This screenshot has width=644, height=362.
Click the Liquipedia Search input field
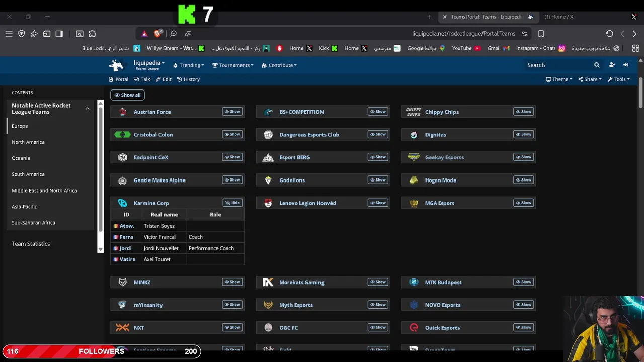point(557,65)
